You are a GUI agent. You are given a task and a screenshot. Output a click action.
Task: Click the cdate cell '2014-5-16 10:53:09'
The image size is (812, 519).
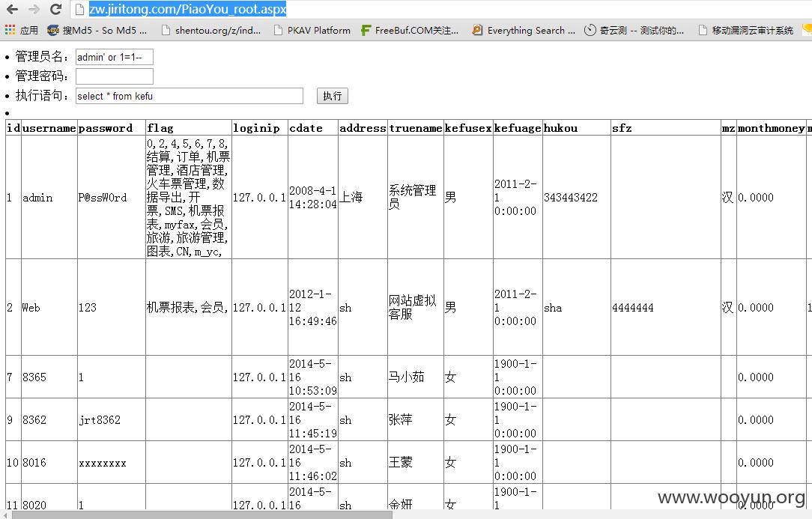[313, 377]
